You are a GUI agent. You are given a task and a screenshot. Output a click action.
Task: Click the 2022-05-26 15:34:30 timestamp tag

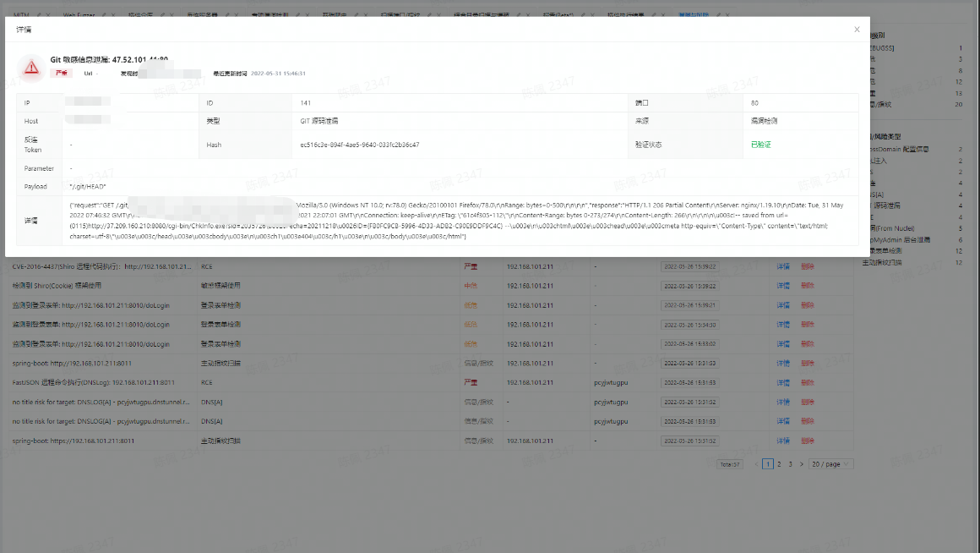(x=689, y=325)
